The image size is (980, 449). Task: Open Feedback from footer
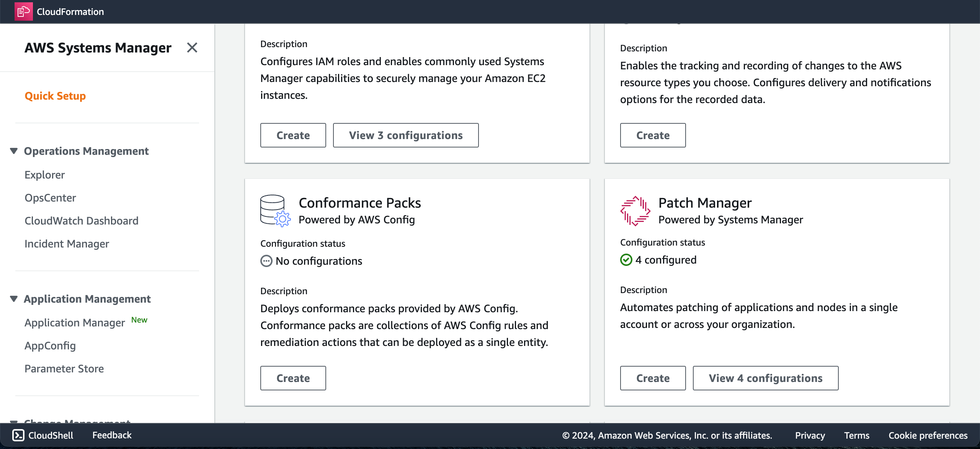pyautogui.click(x=112, y=435)
